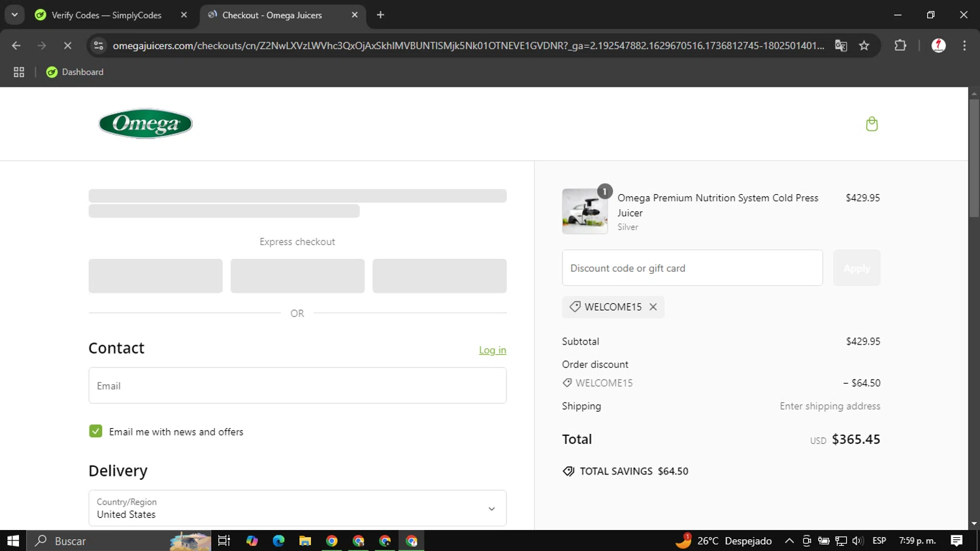The width and height of the screenshot is (980, 551).
Task: Close the Verify Codes tab
Action: 184,15
